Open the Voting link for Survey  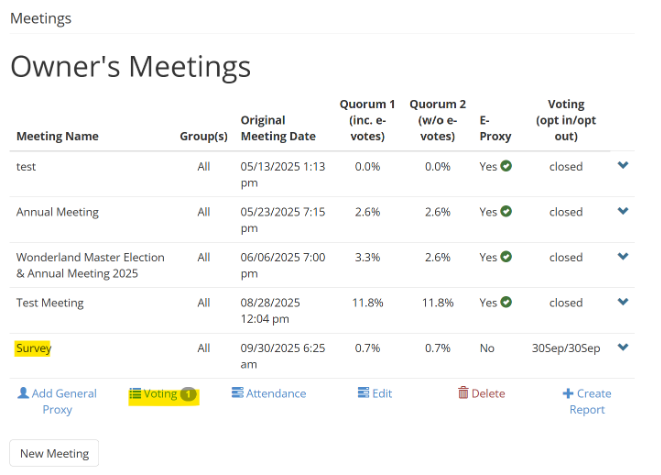click(160, 394)
